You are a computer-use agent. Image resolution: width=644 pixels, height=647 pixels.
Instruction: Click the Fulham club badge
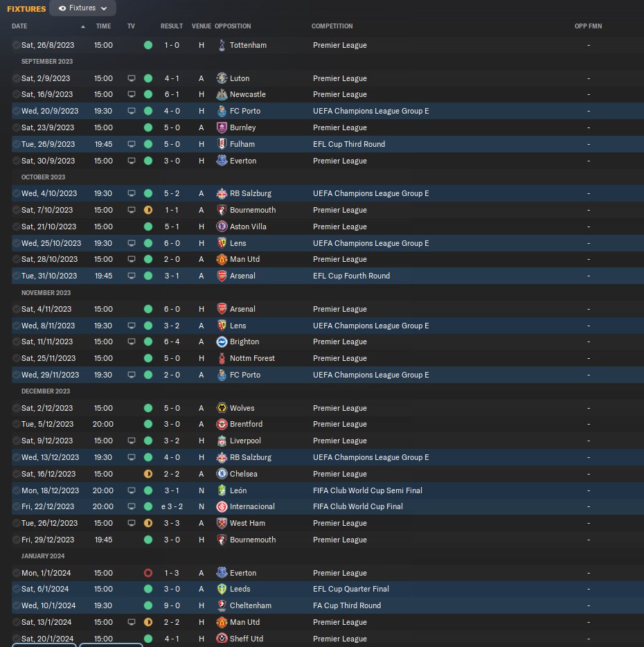point(222,144)
